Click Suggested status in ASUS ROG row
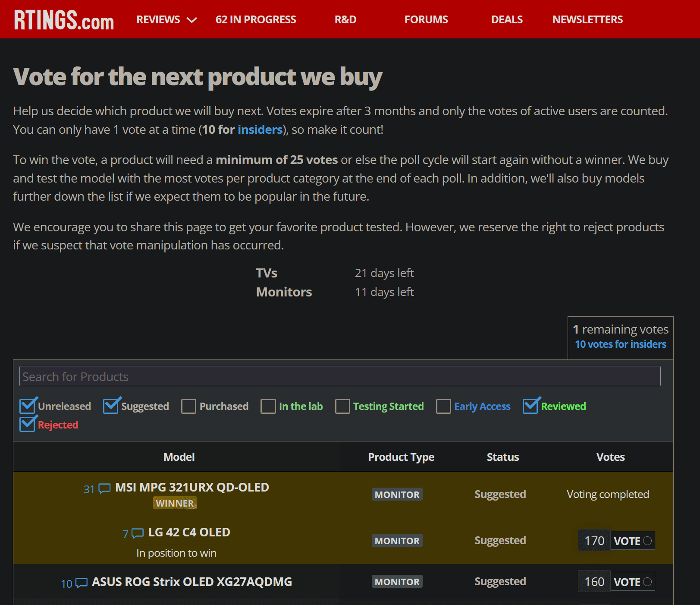 500,582
